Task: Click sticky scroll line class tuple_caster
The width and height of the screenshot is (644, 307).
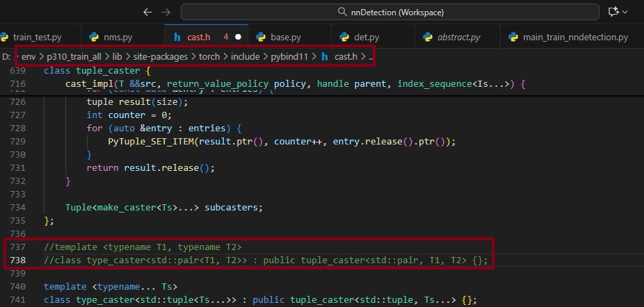Action: (x=97, y=71)
